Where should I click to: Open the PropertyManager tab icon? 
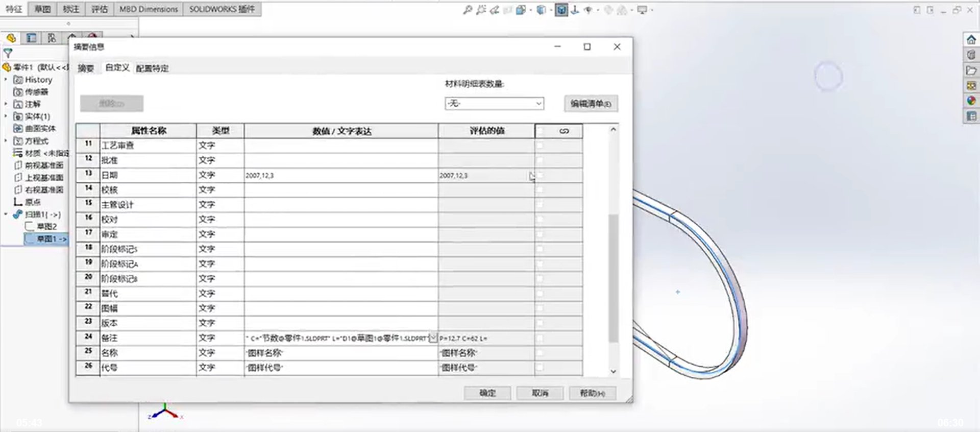pos(31,38)
